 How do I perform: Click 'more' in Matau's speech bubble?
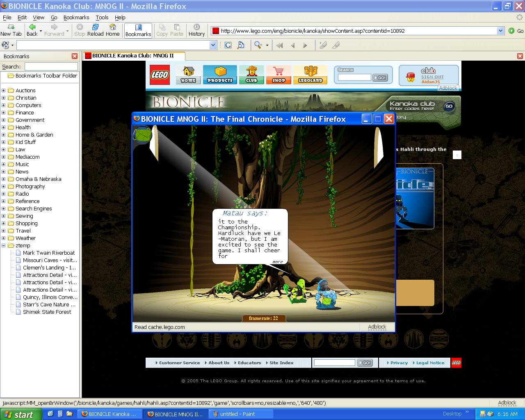[278, 262]
